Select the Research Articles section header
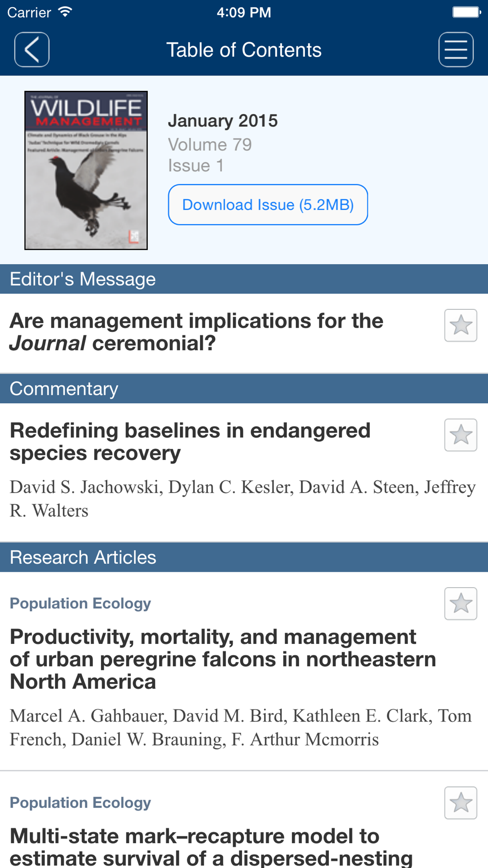Screen dimensions: 488x868 point(244,557)
